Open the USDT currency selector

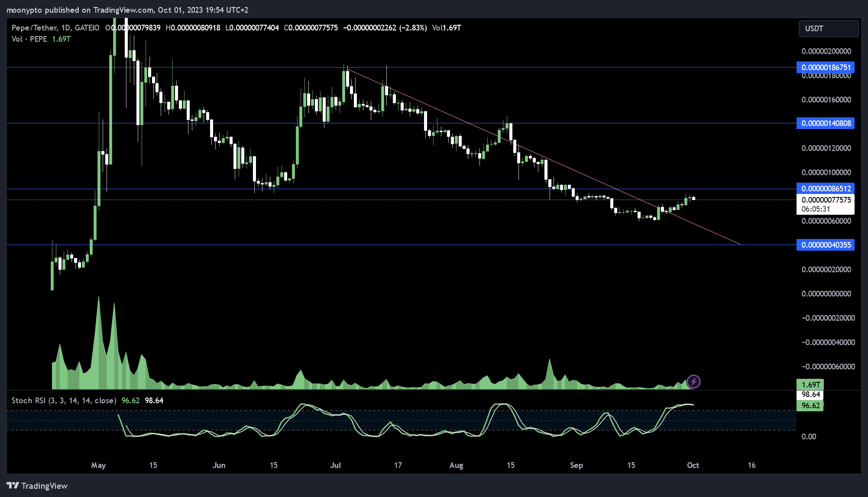pyautogui.click(x=829, y=29)
